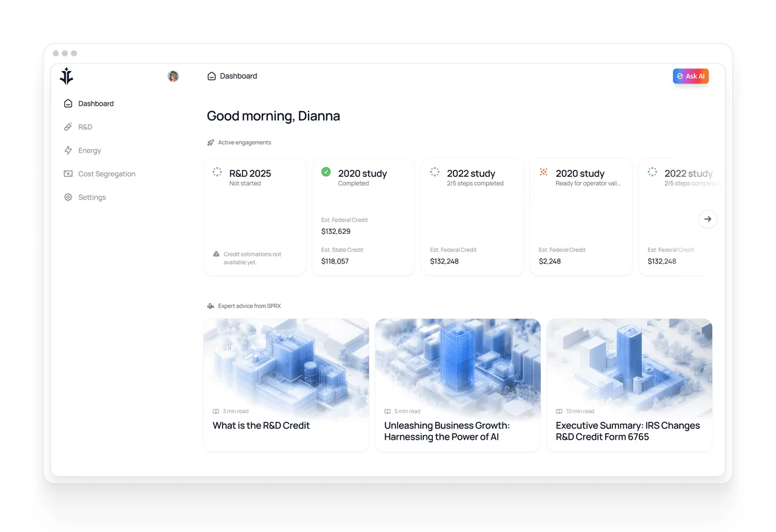The height and width of the screenshot is (532, 776).
Task: Click the home icon beside the Dashboard page title
Action: (x=212, y=76)
